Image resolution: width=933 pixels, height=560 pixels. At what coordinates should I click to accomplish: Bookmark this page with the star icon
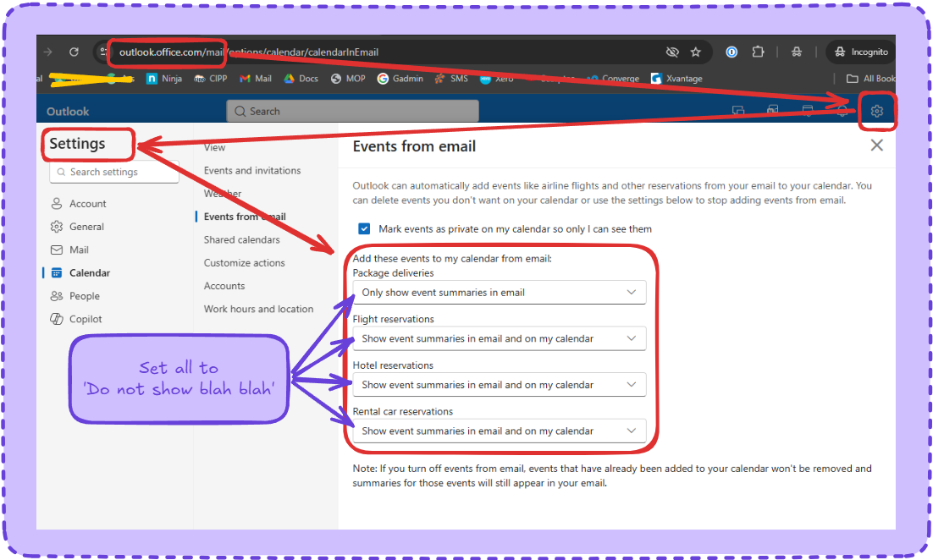point(696,52)
